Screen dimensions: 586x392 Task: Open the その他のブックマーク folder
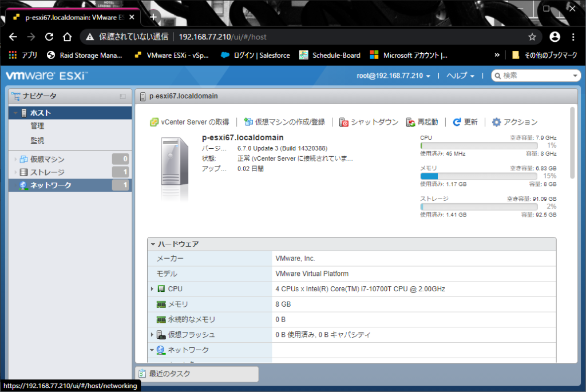545,56
